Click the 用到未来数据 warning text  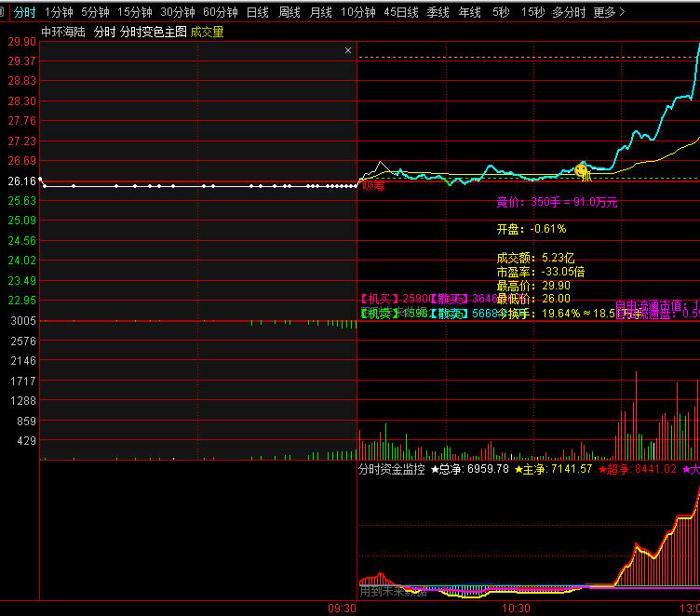(x=395, y=591)
